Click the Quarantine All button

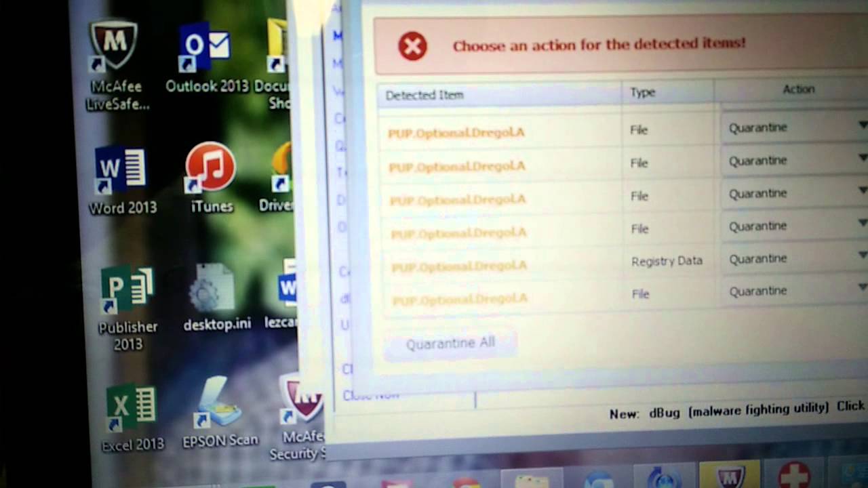(x=450, y=344)
